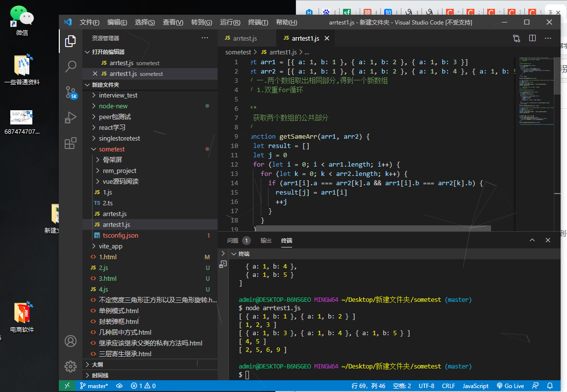Screen dimensions: 567x392
Task: Open the Accounts icon in activity bar
Action: click(x=71, y=341)
